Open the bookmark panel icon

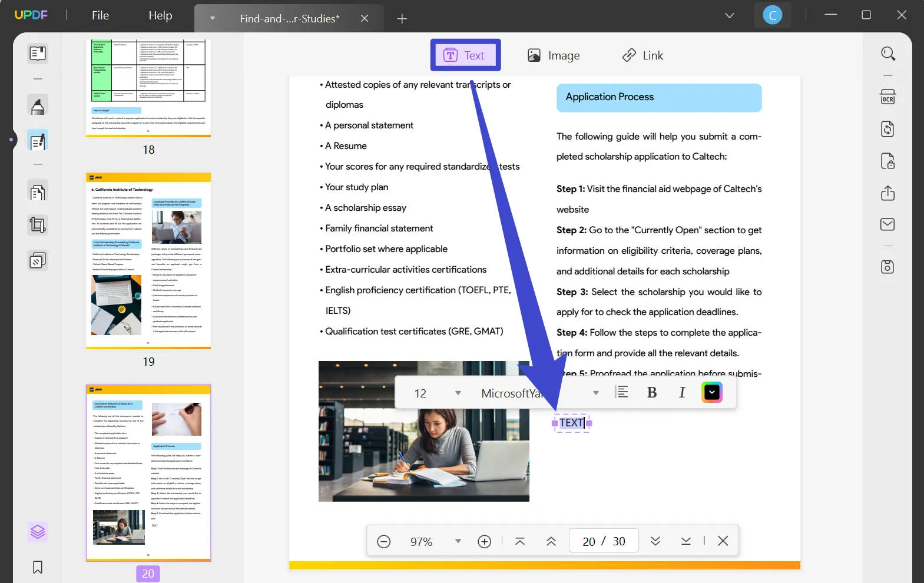38,567
